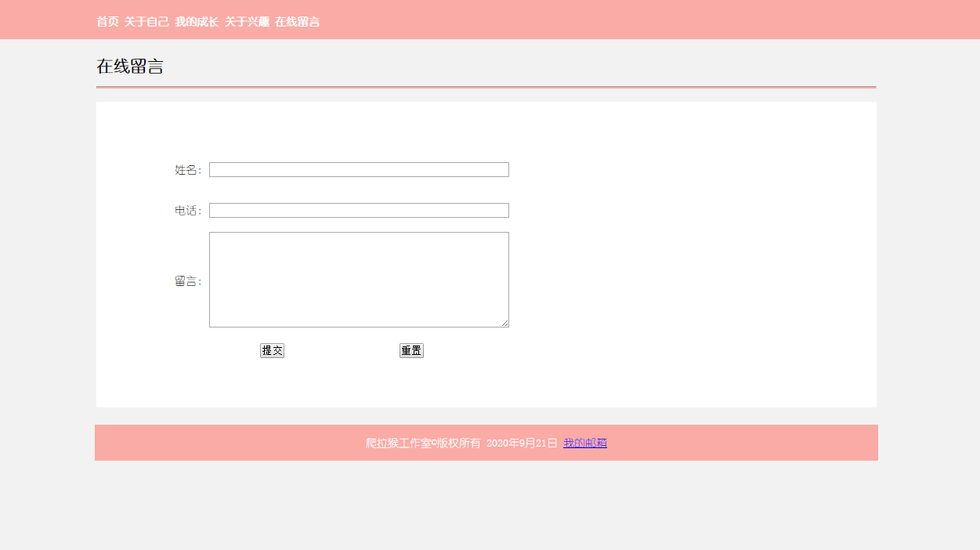Click the 爬拉猴工作室 copyright text in footer
This screenshot has height=550, width=980.
tap(423, 443)
